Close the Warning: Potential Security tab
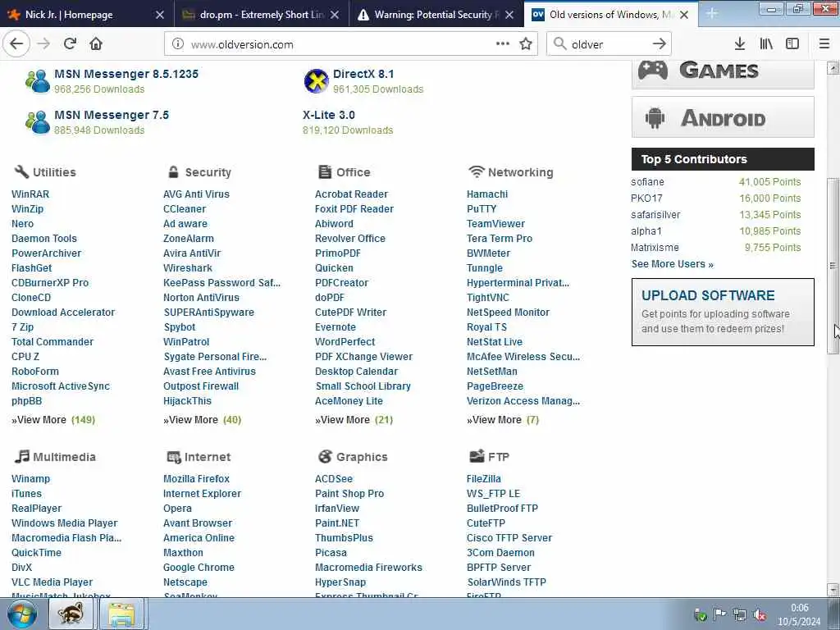This screenshot has height=630, width=840. (509, 15)
